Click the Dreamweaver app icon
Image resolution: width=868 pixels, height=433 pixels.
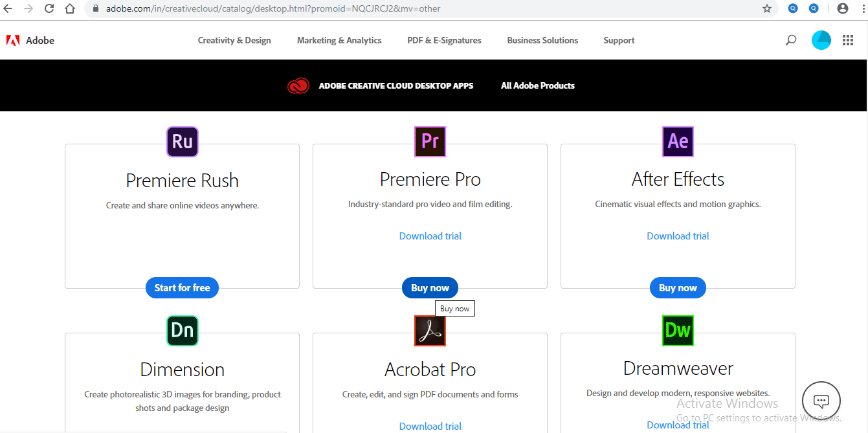click(678, 331)
